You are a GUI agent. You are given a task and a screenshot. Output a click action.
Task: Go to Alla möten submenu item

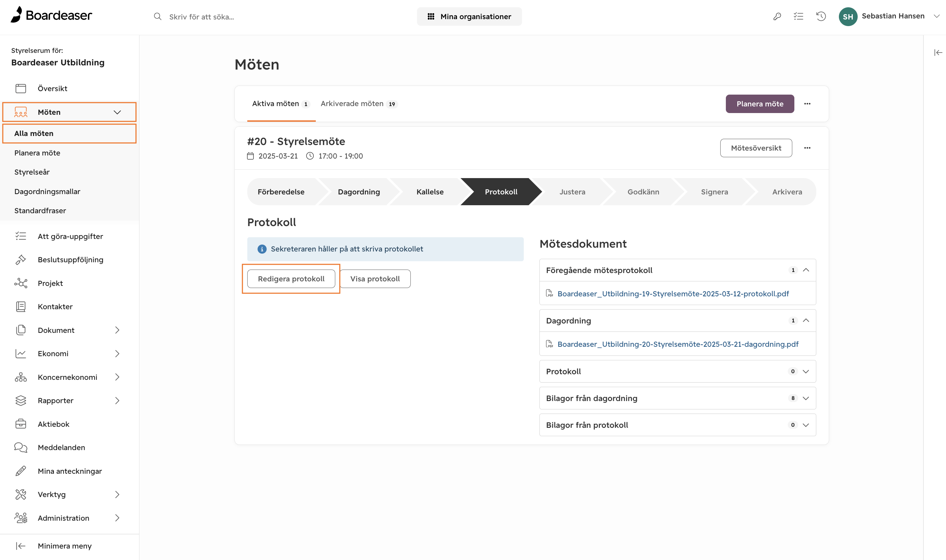tap(70, 134)
